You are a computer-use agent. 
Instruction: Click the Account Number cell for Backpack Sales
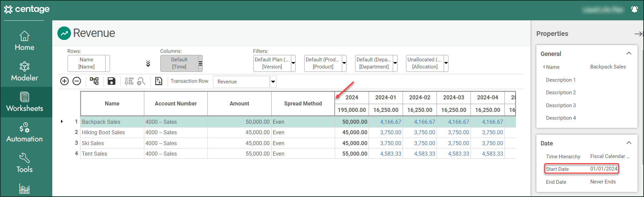tap(176, 122)
